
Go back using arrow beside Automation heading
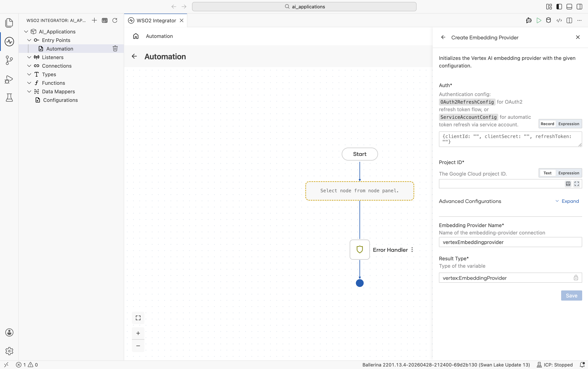tap(134, 56)
